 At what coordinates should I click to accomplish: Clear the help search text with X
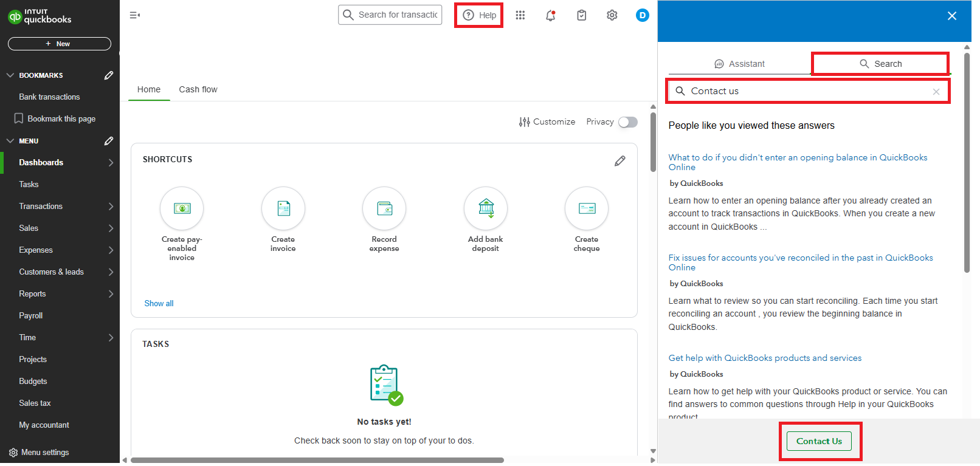click(x=936, y=92)
